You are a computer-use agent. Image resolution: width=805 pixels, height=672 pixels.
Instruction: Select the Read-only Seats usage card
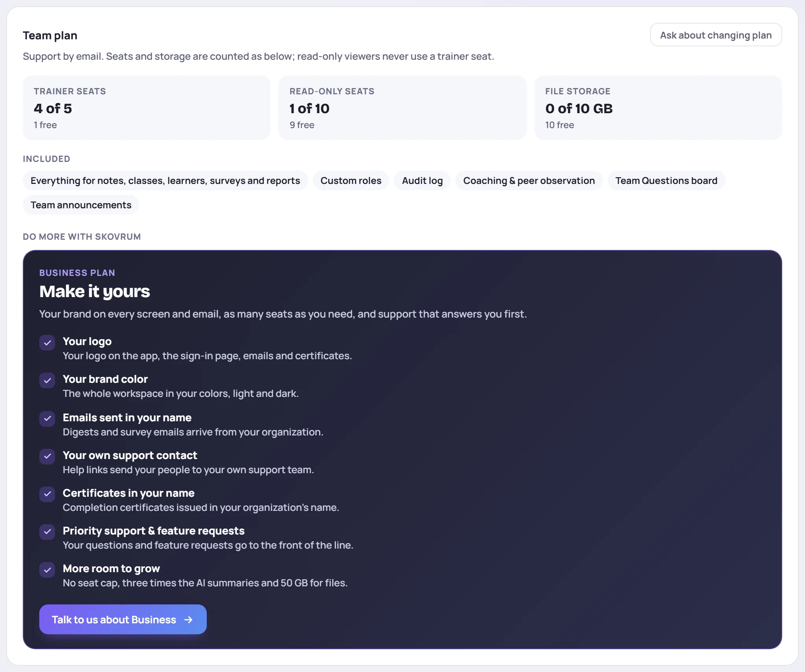(x=402, y=108)
